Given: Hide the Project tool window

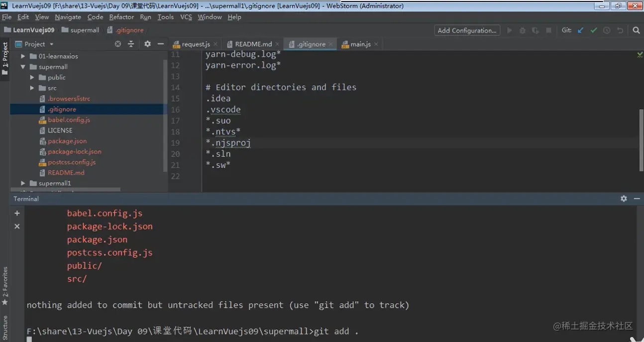Looking at the screenshot, I should pos(160,44).
